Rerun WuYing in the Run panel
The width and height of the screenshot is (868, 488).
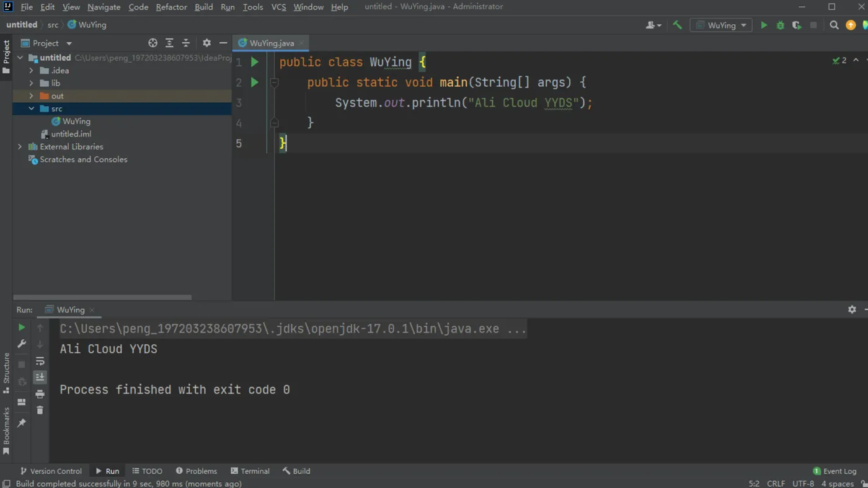[22, 327]
